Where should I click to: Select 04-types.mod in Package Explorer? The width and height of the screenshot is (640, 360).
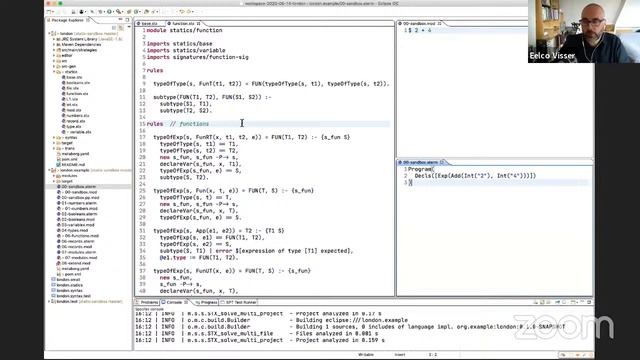[72, 230]
